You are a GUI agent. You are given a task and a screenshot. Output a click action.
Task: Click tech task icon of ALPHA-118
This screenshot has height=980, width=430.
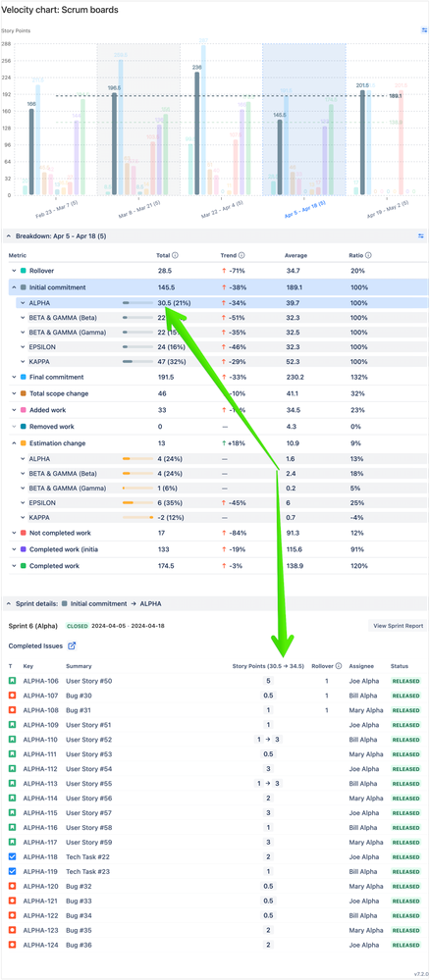[x=12, y=856]
